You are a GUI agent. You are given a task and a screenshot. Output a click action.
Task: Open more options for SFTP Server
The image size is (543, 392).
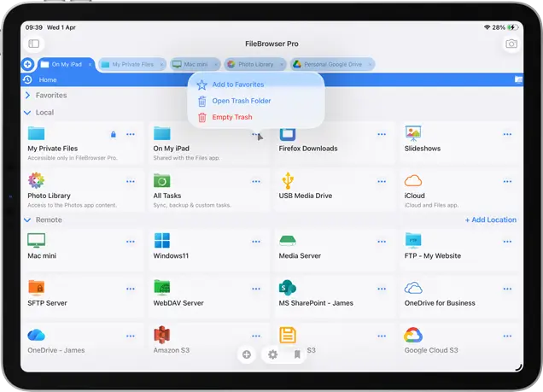click(131, 289)
